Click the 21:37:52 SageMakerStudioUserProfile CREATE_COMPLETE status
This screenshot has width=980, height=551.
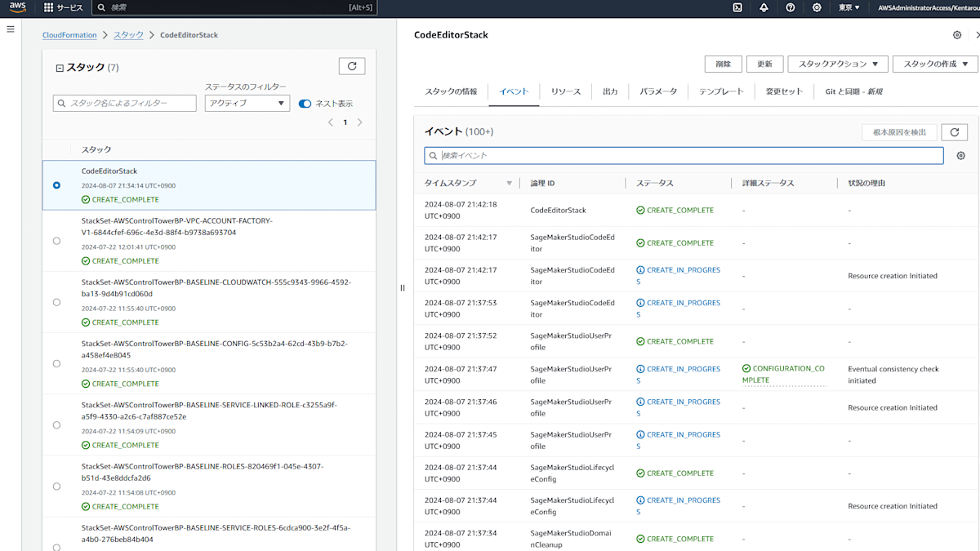(675, 341)
